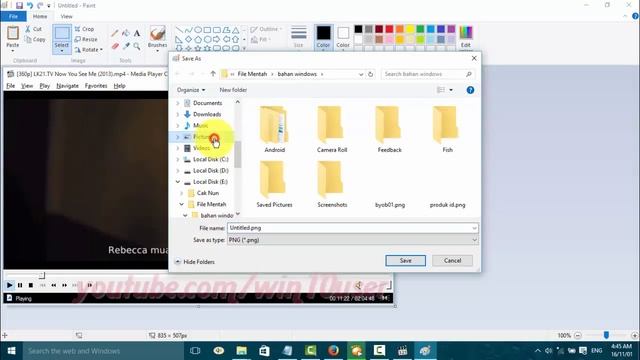This screenshot has width=640, height=360.
Task: Click the Save icon in Paint title bar
Action: point(19,5)
